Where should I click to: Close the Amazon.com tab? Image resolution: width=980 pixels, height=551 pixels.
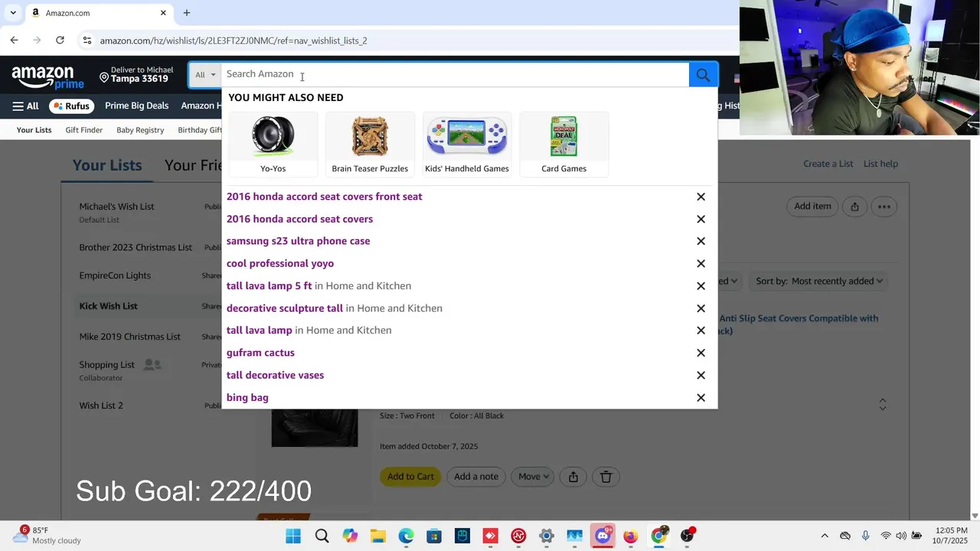[163, 12]
